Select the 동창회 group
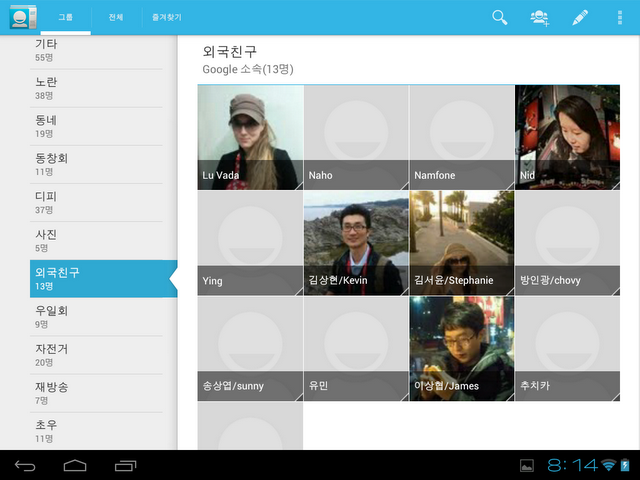Screen dimensions: 640x480 point(96,164)
